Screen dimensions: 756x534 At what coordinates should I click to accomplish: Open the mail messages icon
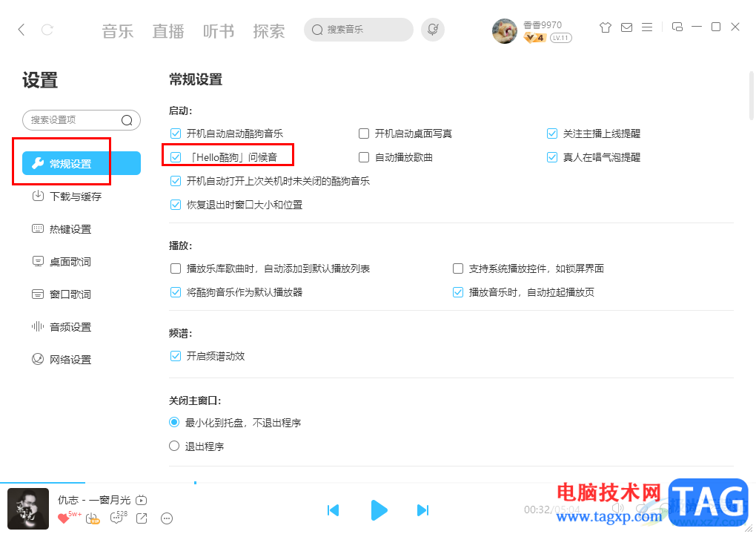click(626, 27)
